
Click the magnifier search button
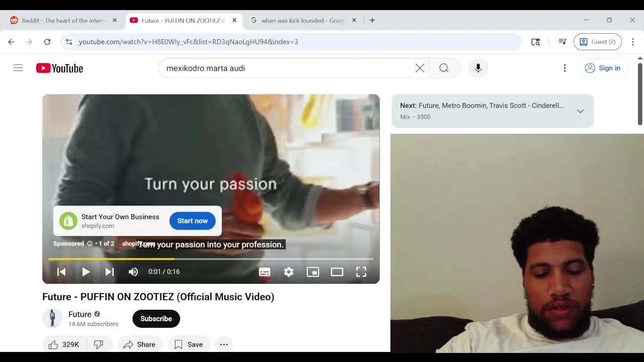click(x=444, y=68)
